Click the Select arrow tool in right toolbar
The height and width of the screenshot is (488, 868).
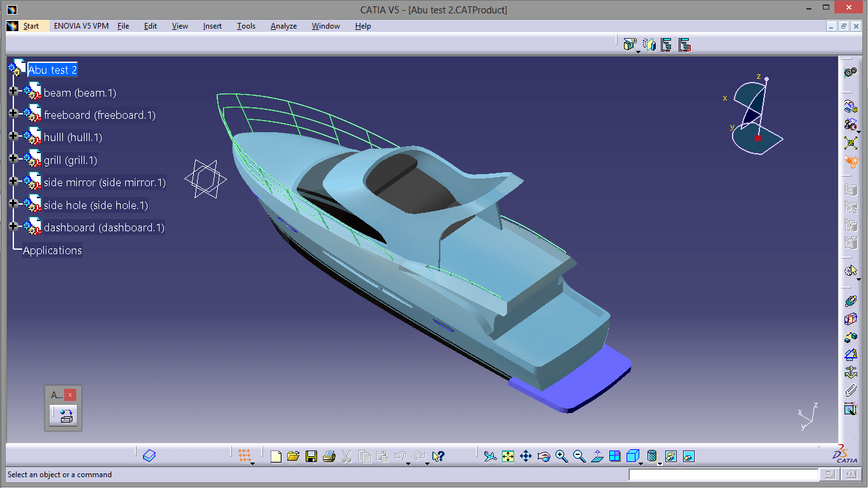tap(851, 271)
